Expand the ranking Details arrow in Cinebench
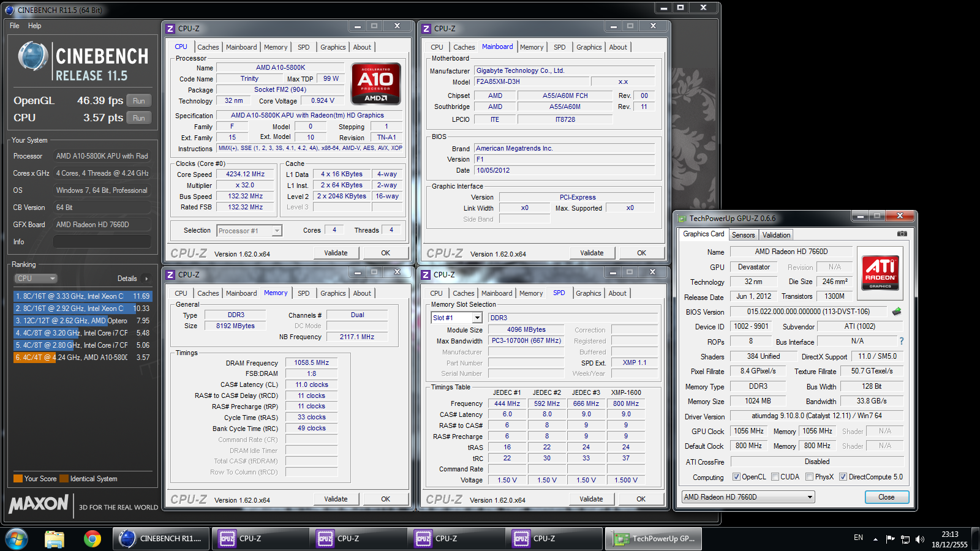 pos(146,279)
